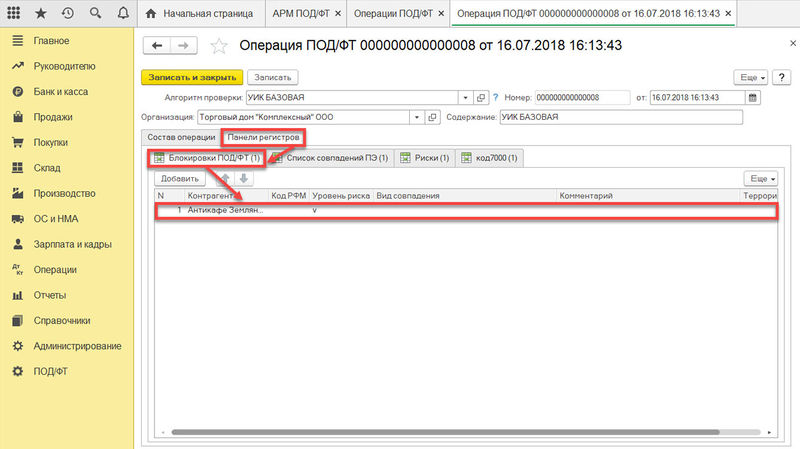The width and height of the screenshot is (800, 449).
Task: Open the top-right Еще menu
Action: click(x=749, y=77)
